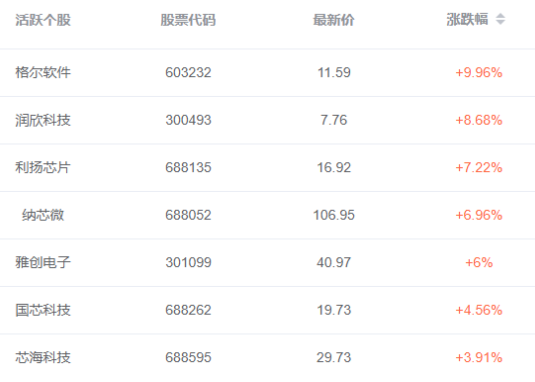Click latest price 7.76
535x382 pixels.
(334, 120)
